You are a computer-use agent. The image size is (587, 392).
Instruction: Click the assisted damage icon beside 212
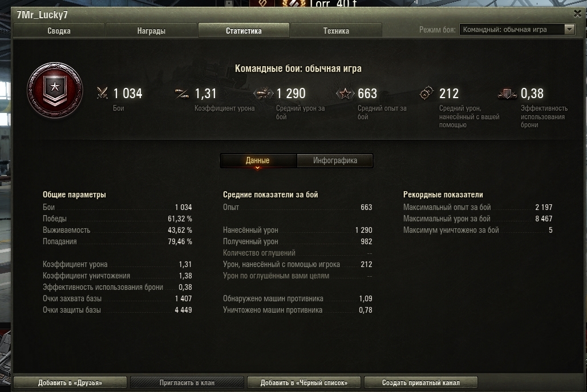tap(426, 93)
